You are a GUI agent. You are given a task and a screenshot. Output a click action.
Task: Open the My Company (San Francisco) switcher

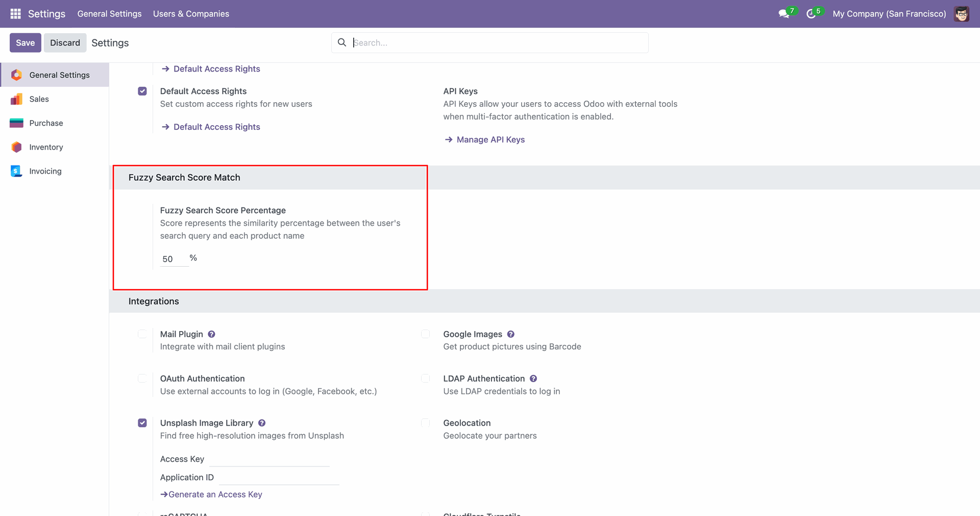click(x=889, y=14)
